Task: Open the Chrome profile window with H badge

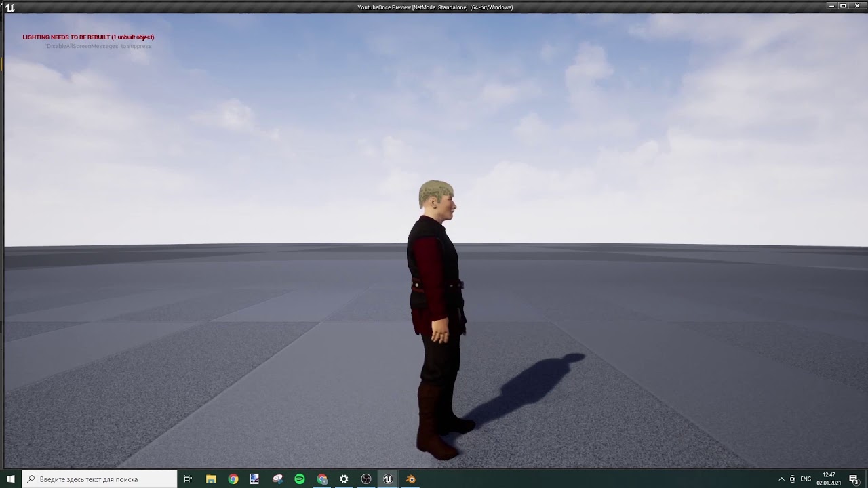Action: pyautogui.click(x=322, y=479)
